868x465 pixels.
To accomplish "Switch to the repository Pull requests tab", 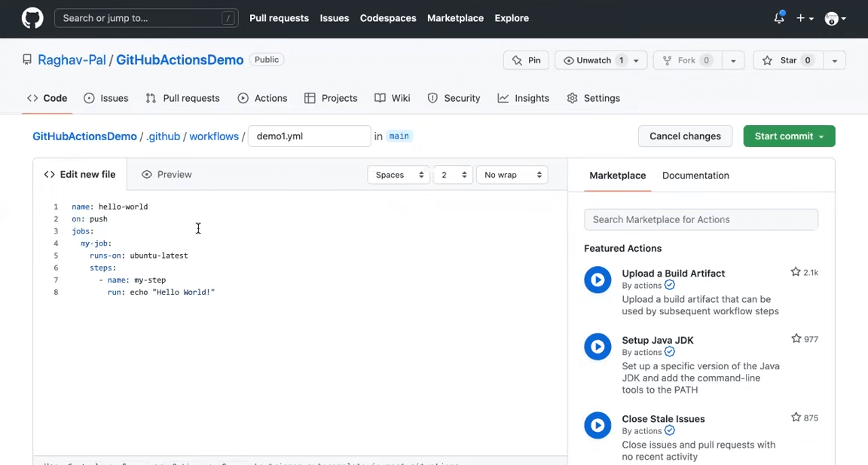I will pos(182,98).
